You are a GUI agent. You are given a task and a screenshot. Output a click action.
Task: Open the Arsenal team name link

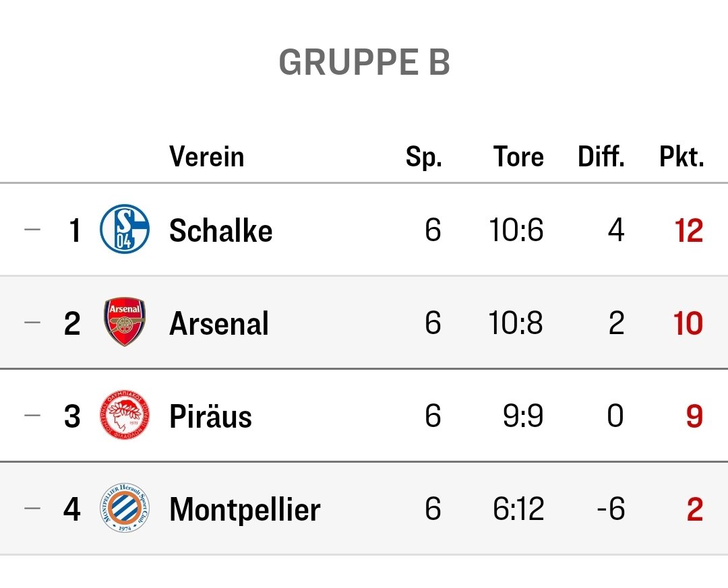218,323
